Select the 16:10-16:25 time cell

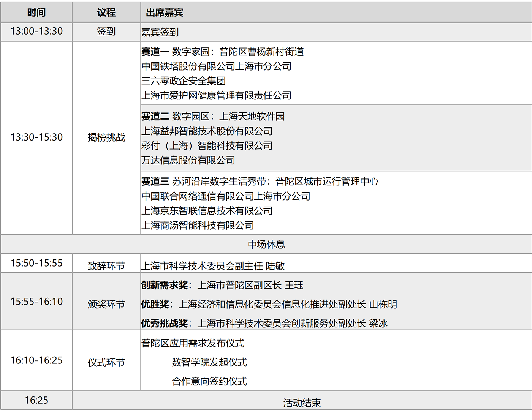coord(36,360)
